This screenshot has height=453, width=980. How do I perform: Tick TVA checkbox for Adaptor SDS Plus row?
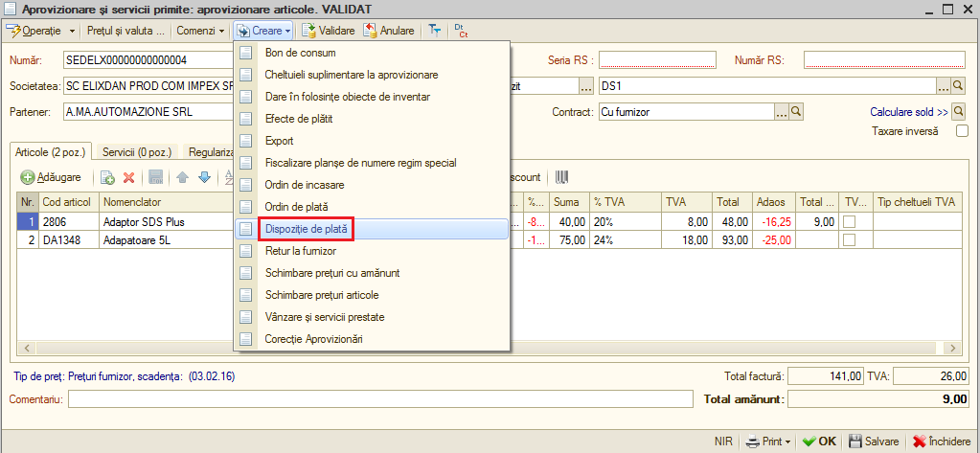[850, 221]
